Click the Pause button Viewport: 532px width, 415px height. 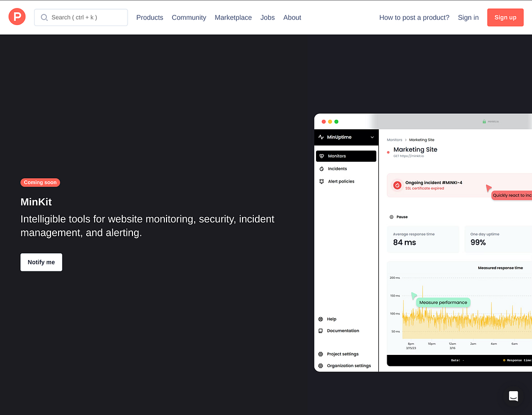click(398, 217)
